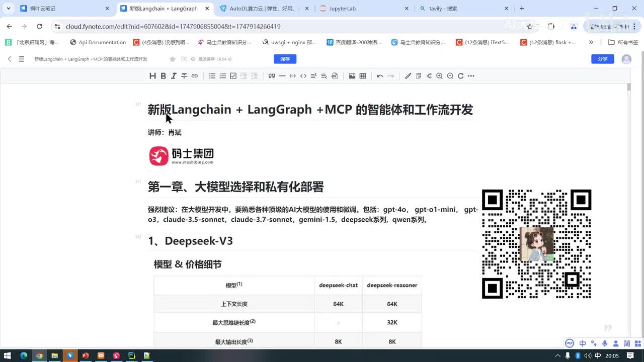The width and height of the screenshot is (644, 362).
Task: Refresh the note with the circular arrow
Action: coord(460,76)
